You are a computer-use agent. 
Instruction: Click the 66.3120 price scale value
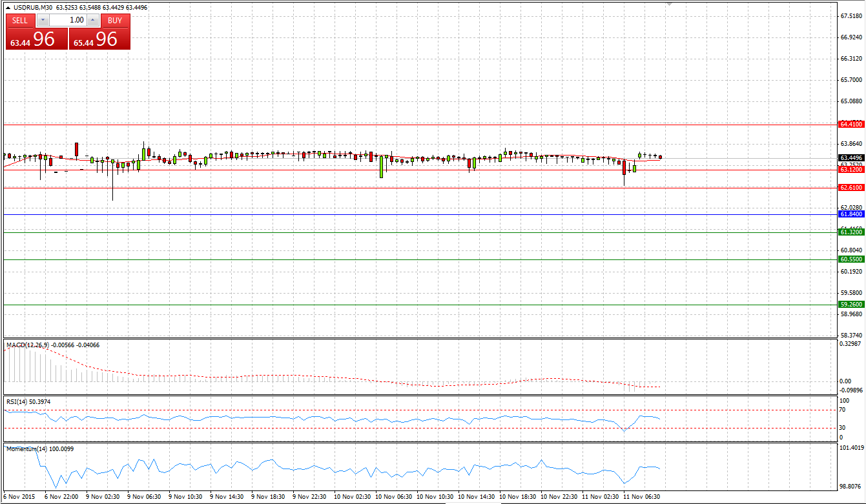tap(852, 59)
